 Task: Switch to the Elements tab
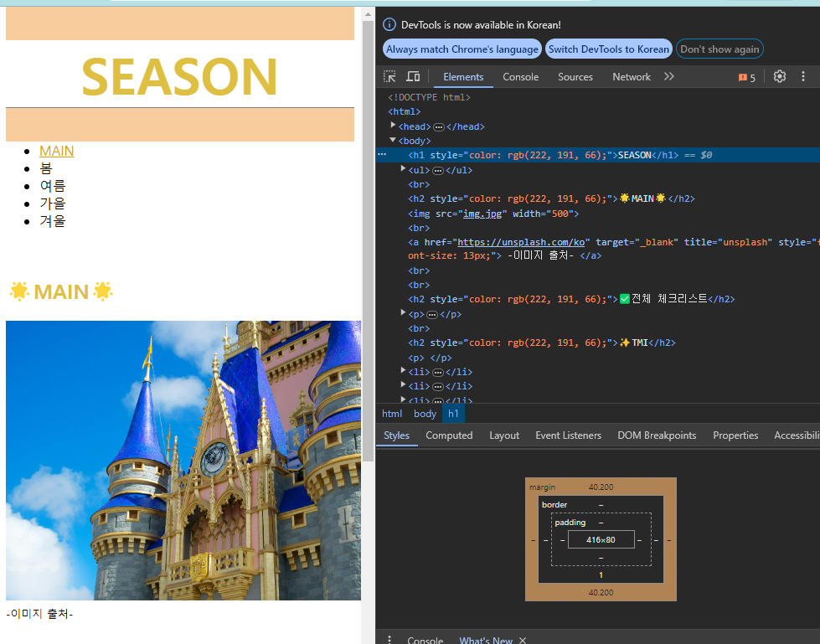coord(463,77)
